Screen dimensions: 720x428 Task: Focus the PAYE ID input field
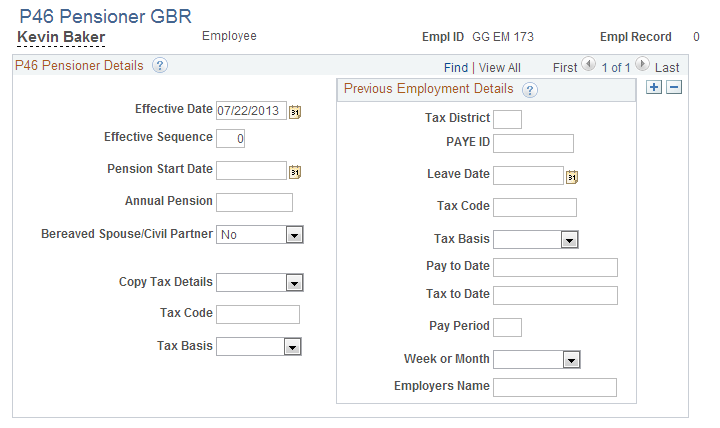point(533,143)
